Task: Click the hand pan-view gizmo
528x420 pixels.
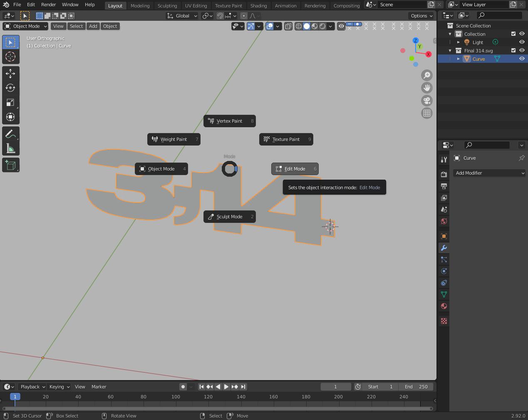Action: point(427,88)
